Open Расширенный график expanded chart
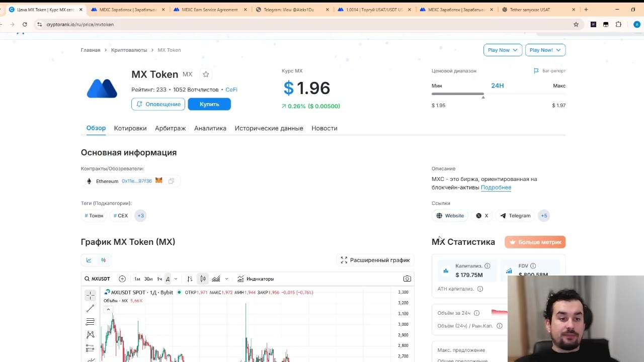Screen dimensions: 644x362 point(375,260)
